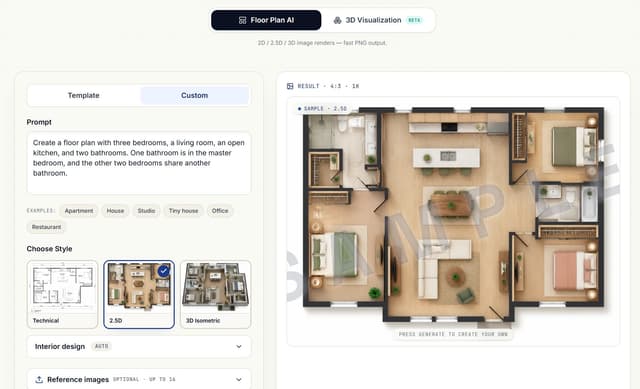This screenshot has height=389, width=640.
Task: Open the 3D Visualization tab
Action: [378, 20]
